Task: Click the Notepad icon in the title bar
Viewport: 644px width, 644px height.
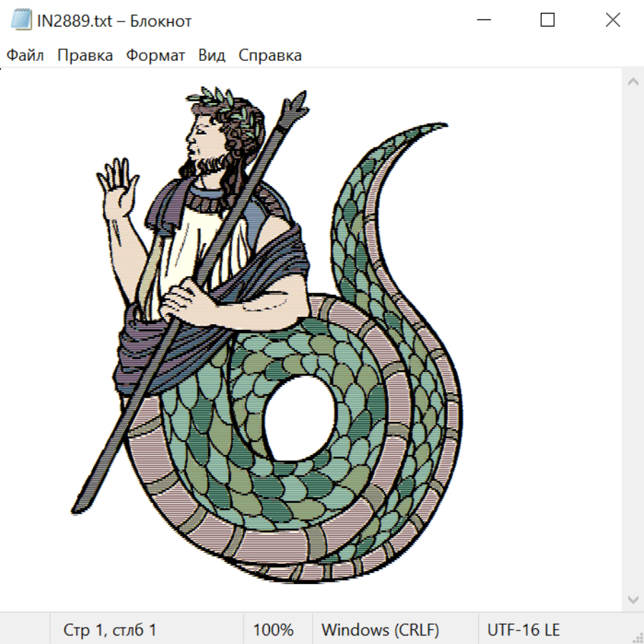Action: [x=21, y=21]
